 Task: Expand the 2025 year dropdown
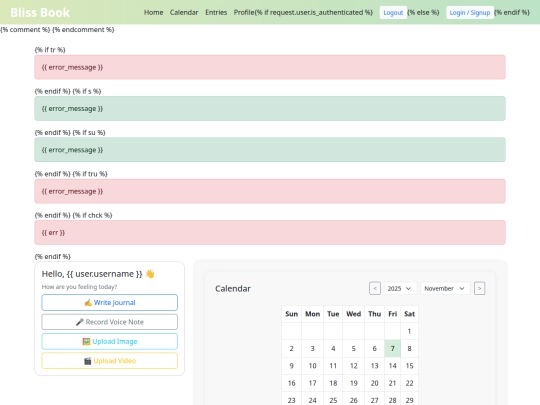click(399, 288)
